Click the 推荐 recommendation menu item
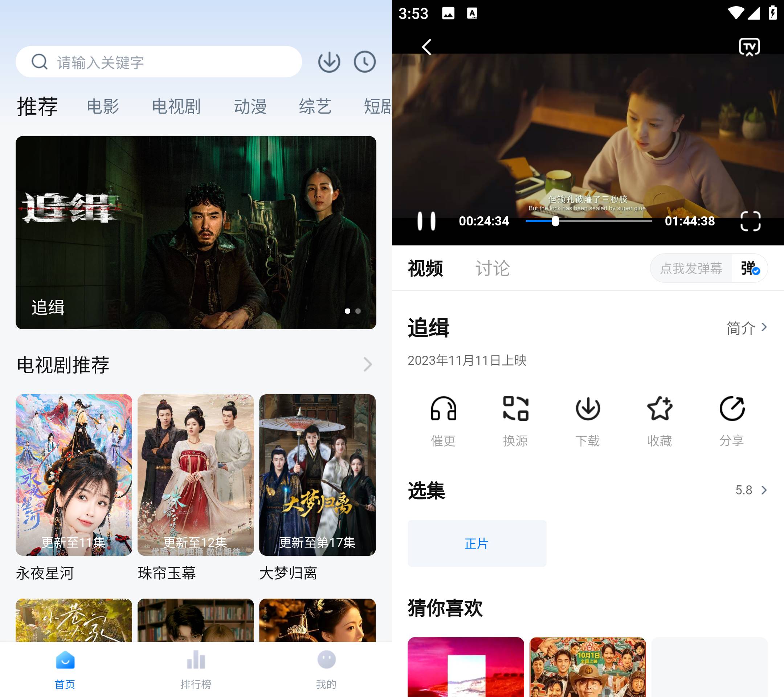The image size is (784, 697). tap(37, 105)
